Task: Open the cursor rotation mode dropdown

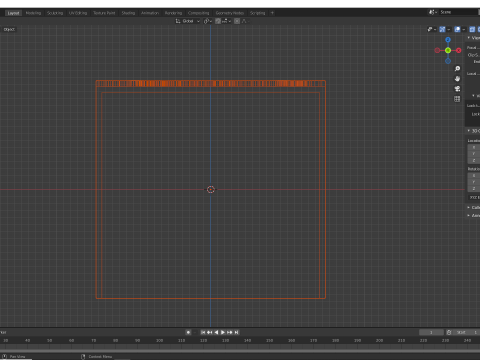Action: pos(474,197)
